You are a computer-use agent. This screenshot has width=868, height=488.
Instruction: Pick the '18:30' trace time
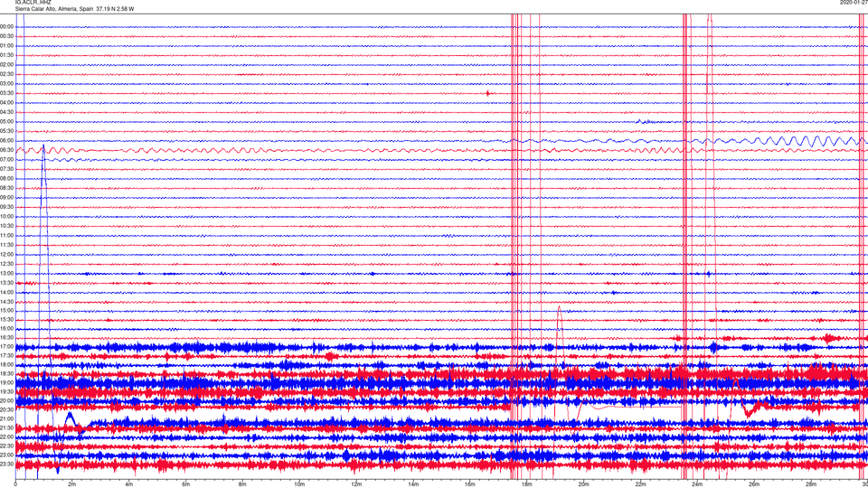click(6, 374)
